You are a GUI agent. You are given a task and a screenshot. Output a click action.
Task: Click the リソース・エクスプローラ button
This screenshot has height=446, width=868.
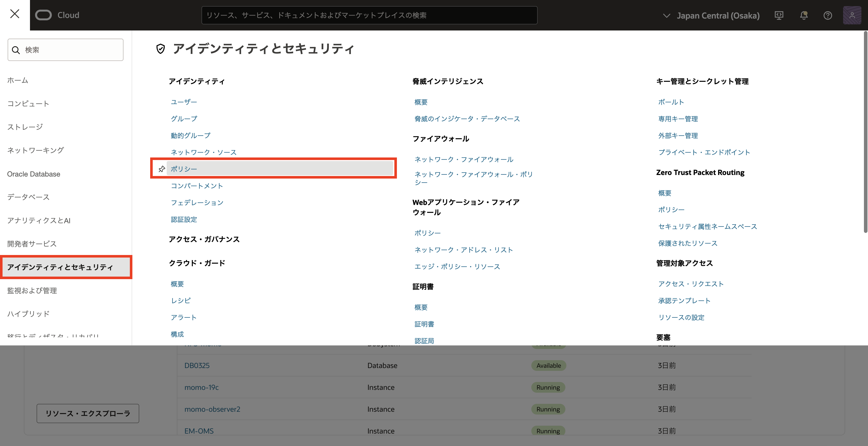point(88,413)
